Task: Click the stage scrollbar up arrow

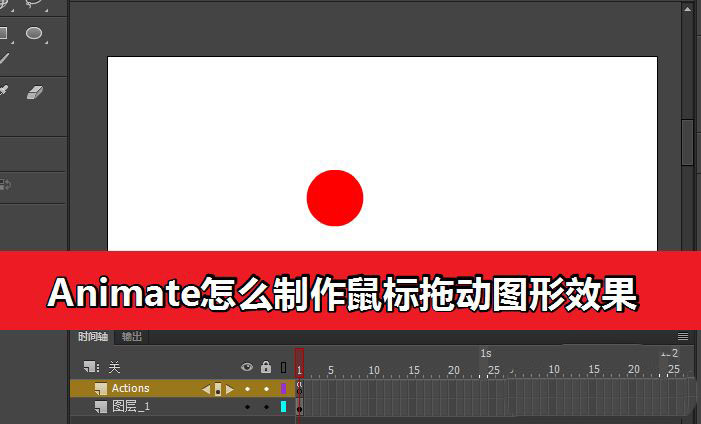Action: (x=688, y=8)
